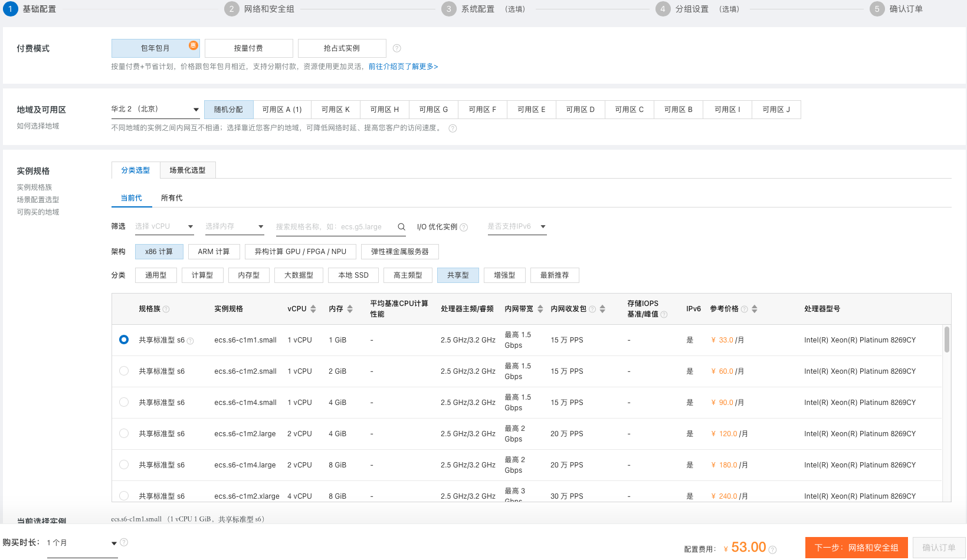The image size is (967, 560).
Task: Select 弹性裸金属服务器 architecture
Action: click(400, 252)
